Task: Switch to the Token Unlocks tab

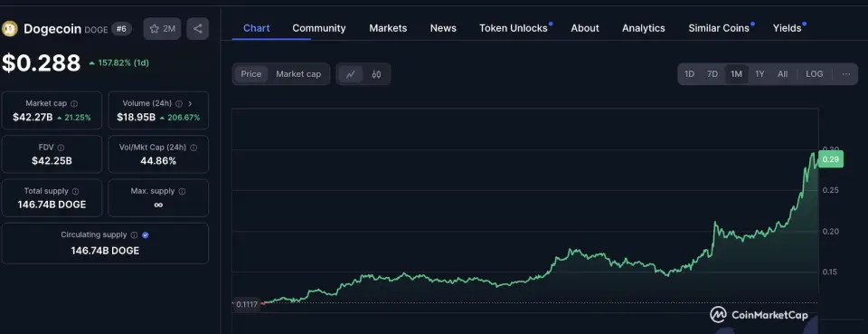Action: point(514,28)
